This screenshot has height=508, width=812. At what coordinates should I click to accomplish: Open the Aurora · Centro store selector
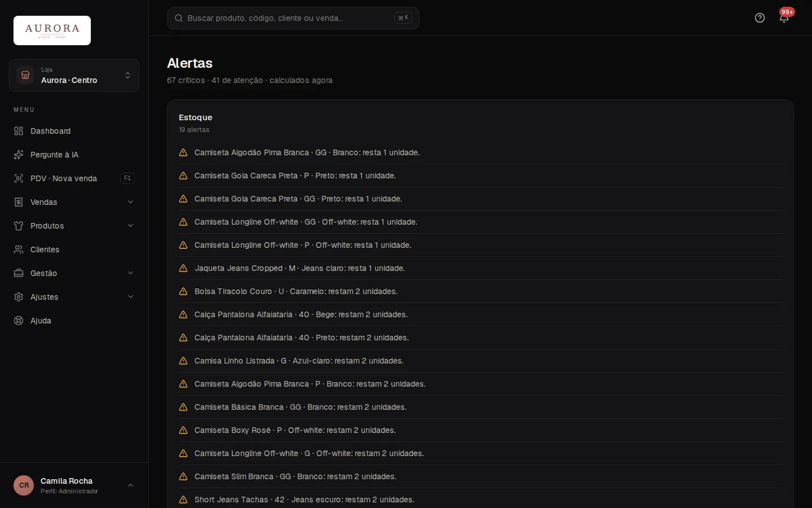pyautogui.click(x=74, y=75)
